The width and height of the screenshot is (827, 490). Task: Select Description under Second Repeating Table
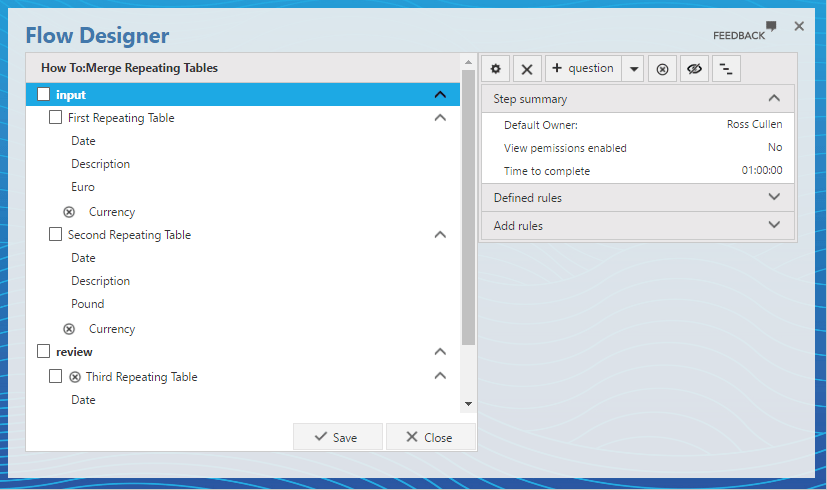(100, 281)
